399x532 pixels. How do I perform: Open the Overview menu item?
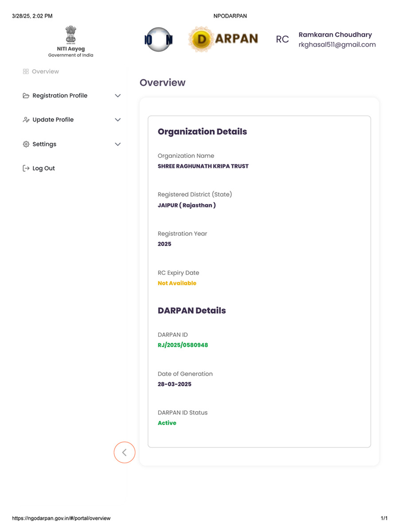(x=45, y=71)
